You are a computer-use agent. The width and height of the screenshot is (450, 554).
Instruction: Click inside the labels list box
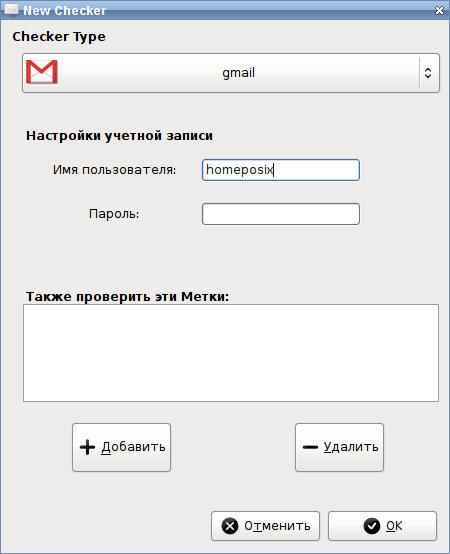(231, 353)
